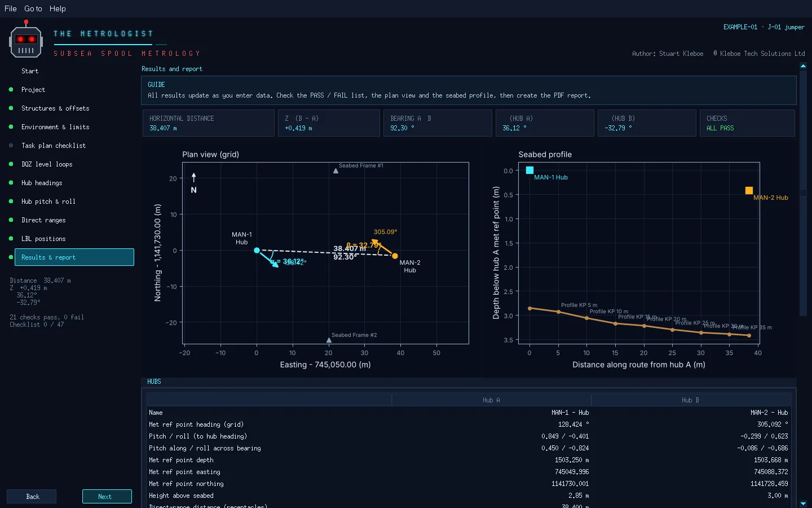Go to the Start step
Viewport: 812px width, 508px height.
(x=30, y=71)
